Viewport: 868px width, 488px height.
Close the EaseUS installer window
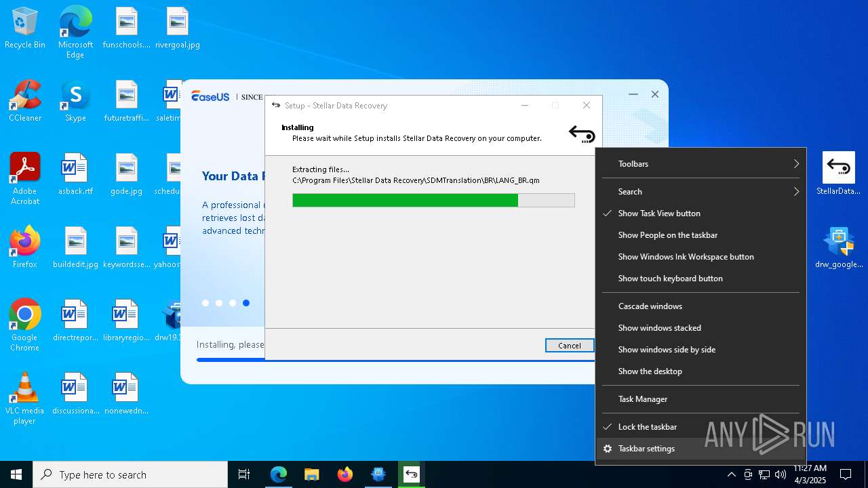(x=655, y=94)
